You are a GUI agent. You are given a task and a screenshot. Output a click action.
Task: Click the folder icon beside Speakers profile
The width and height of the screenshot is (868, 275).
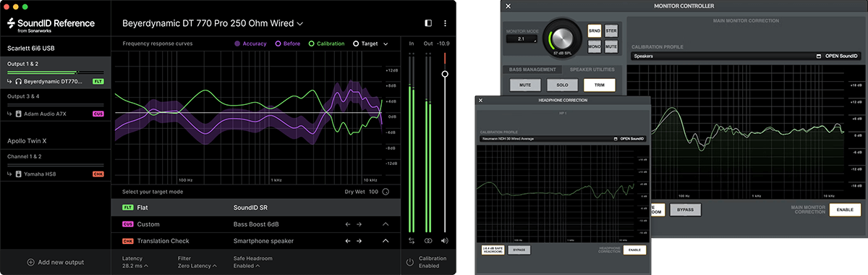point(818,56)
